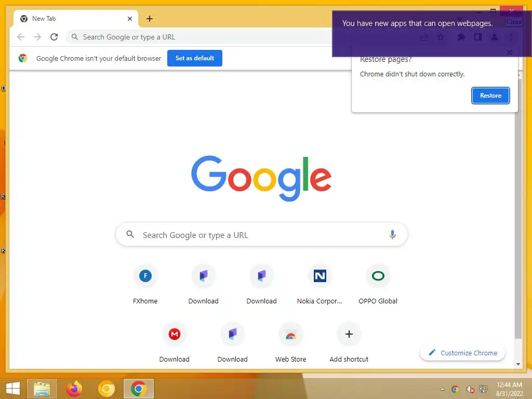The image size is (532, 399).
Task: Open yellow Chrome Canary taskbar icon
Action: click(107, 389)
